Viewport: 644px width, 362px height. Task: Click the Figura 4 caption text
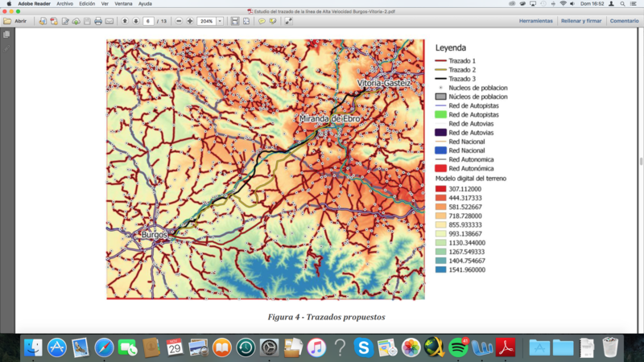point(327,317)
